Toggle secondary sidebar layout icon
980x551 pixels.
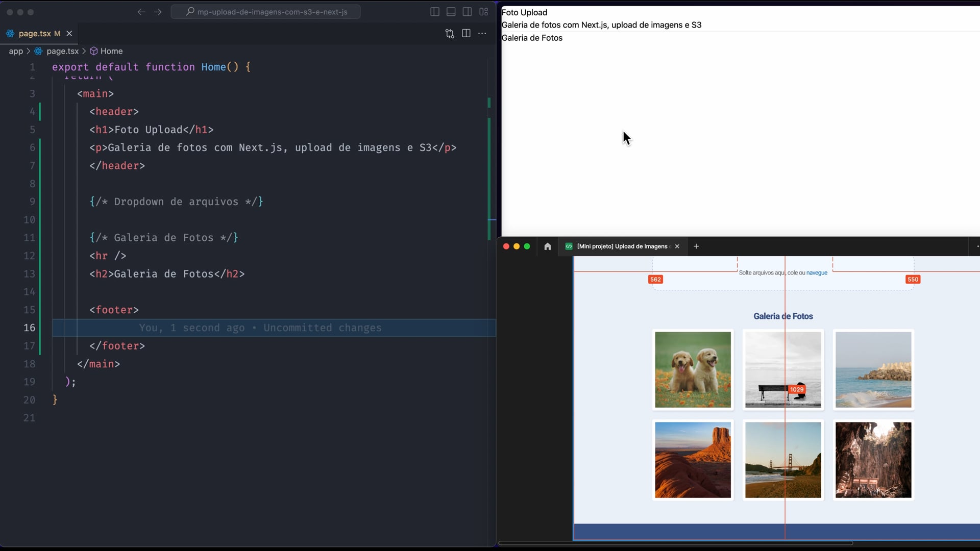[467, 12]
